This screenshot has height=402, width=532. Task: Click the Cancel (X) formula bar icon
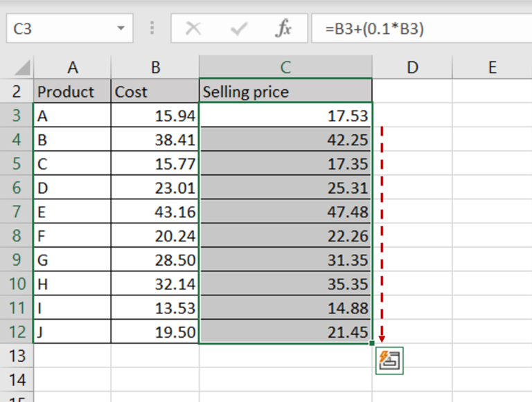pyautogui.click(x=194, y=29)
